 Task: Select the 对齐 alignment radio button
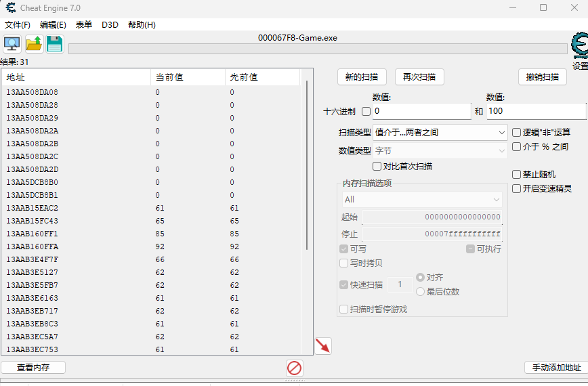(420, 278)
